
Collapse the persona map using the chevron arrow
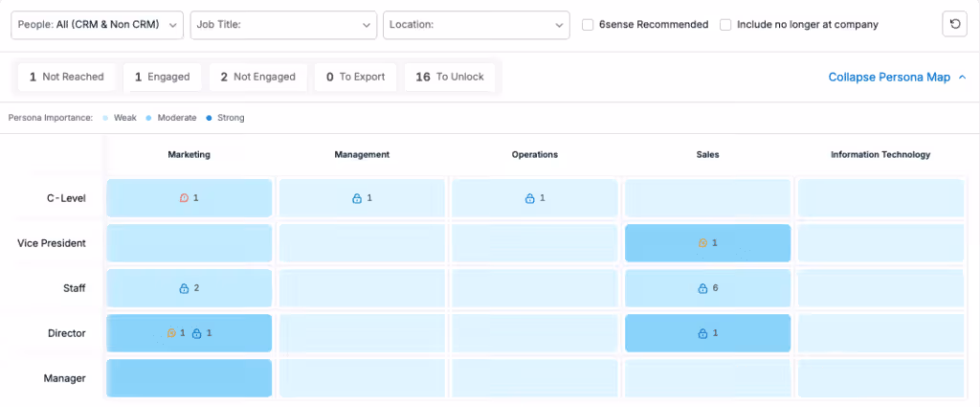point(962,78)
